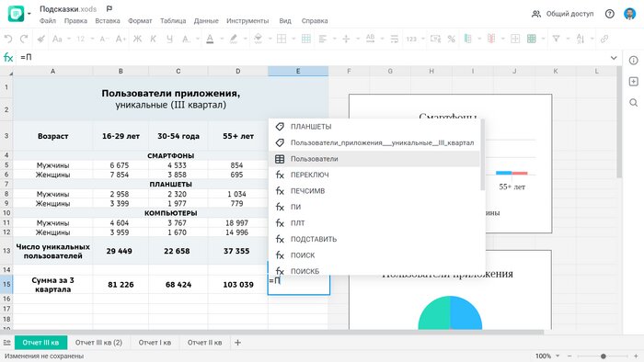Image resolution: width=644 pixels, height=362 pixels.
Task: Click the A-Z sort icon
Action: (x=580, y=39)
